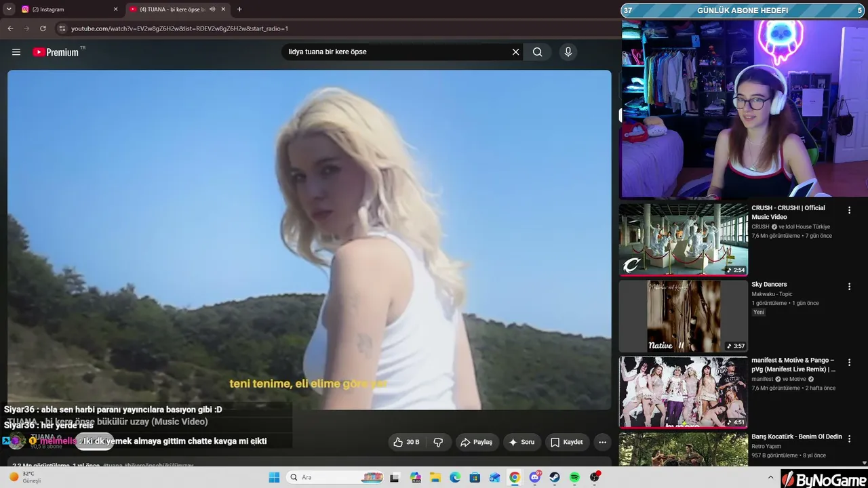Open CRUSH - CRUSH! video thumbnail
Viewport: 868px width, 488px height.
pyautogui.click(x=683, y=240)
